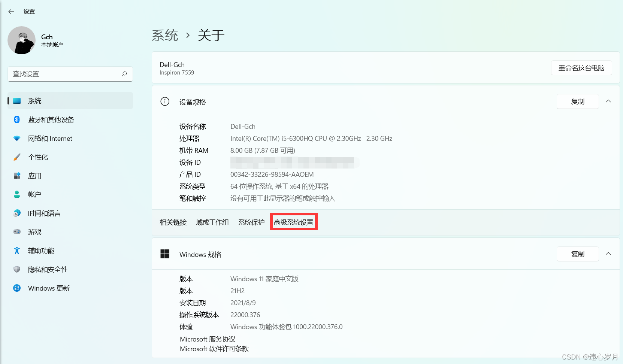Select the 蓝牙和其他设备 menu label

point(51,120)
